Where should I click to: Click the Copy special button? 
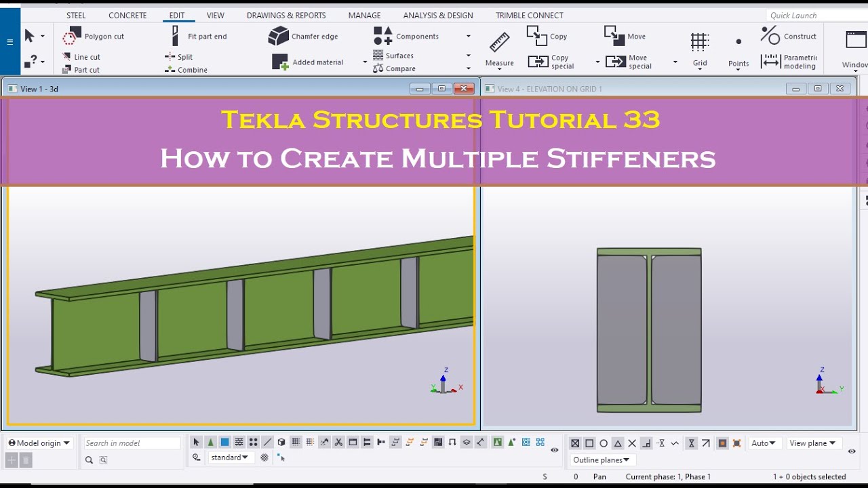tap(551, 62)
